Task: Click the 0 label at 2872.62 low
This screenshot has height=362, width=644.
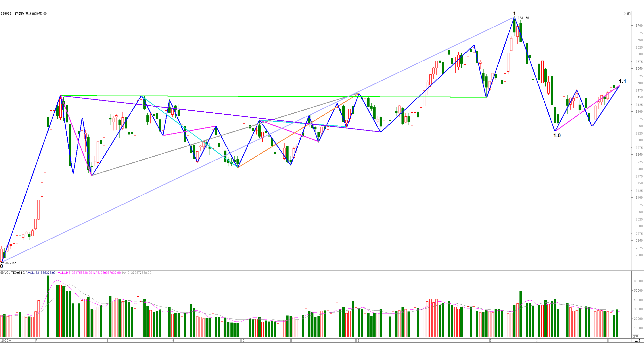Action: (2, 266)
